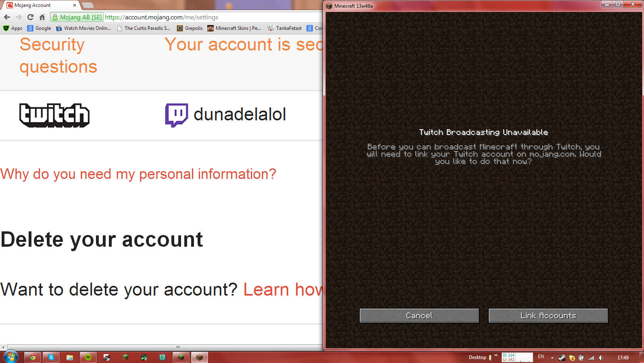The width and height of the screenshot is (644, 363).
Task: Open a new Chrome tab
Action: point(88,5)
